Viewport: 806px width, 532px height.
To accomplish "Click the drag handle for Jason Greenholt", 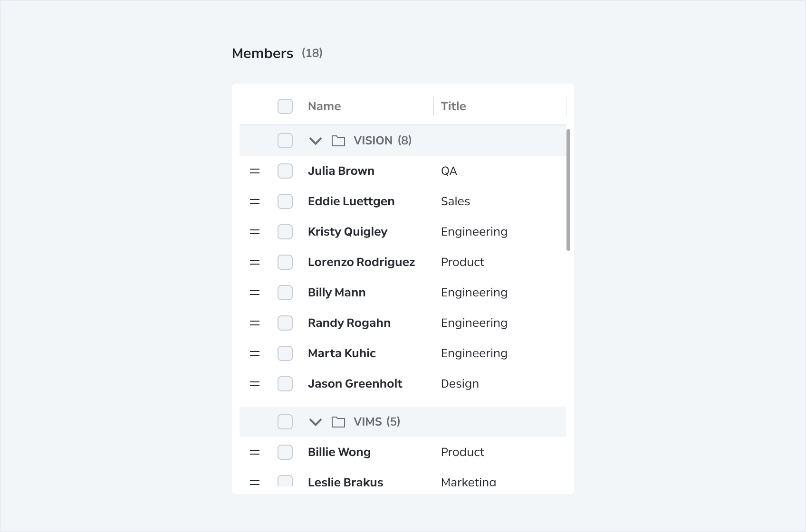I will (255, 384).
